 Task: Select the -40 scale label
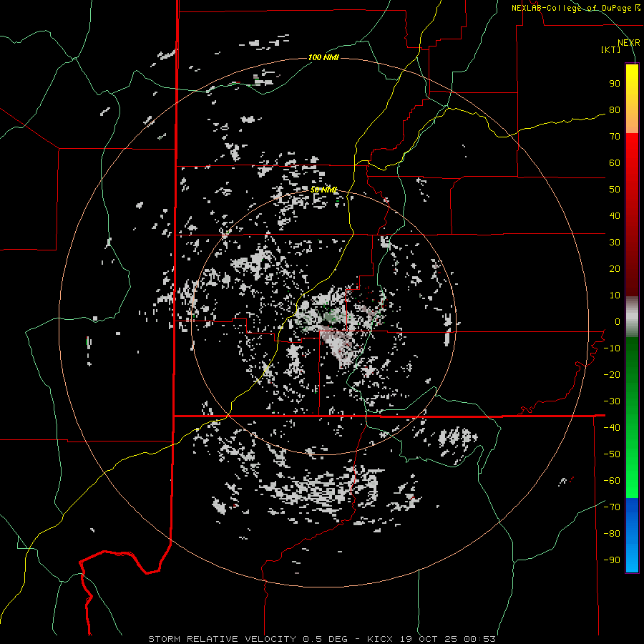(x=612, y=428)
